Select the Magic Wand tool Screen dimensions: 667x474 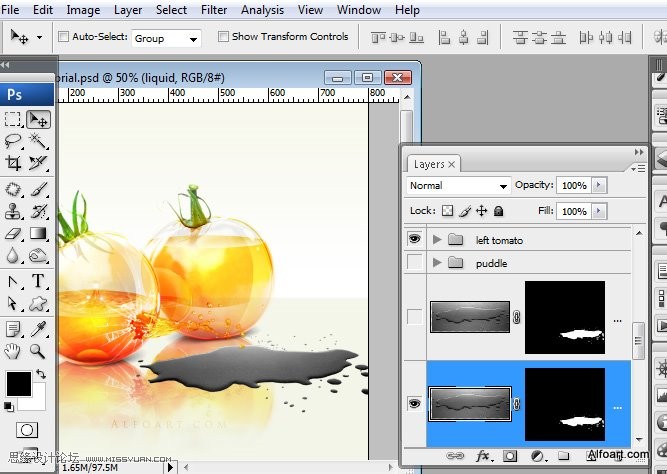tap(38, 141)
